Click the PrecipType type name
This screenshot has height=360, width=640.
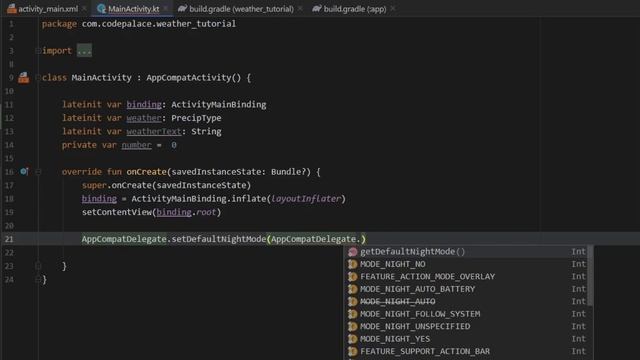196,118
